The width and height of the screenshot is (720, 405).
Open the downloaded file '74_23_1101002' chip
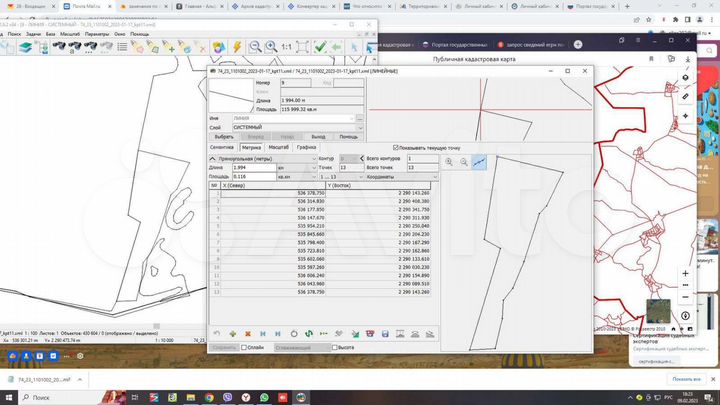(x=45, y=380)
